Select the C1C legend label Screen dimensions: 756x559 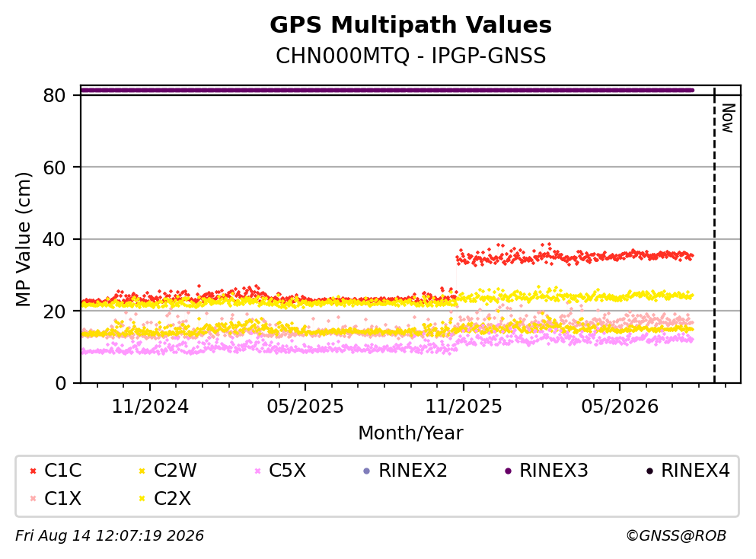click(62, 470)
